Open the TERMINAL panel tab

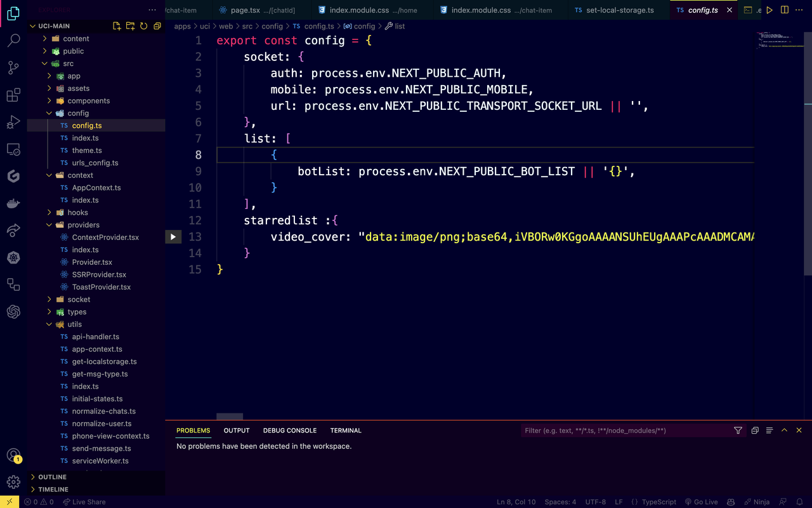click(x=346, y=431)
